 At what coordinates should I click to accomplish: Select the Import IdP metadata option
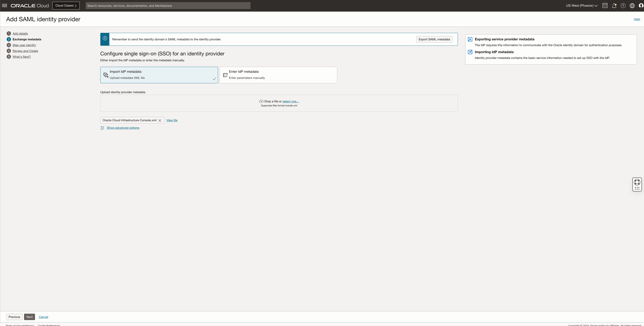[159, 75]
